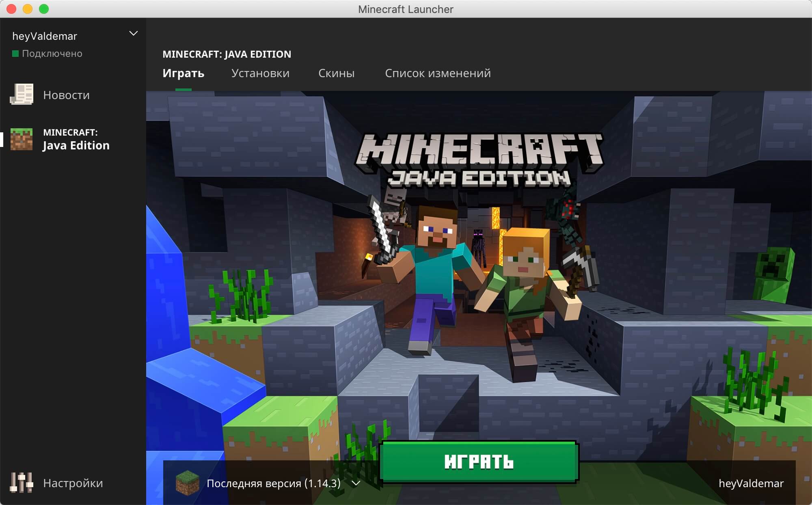Viewport: 812px width, 505px height.
Task: Open the Установки tab
Action: [260, 73]
